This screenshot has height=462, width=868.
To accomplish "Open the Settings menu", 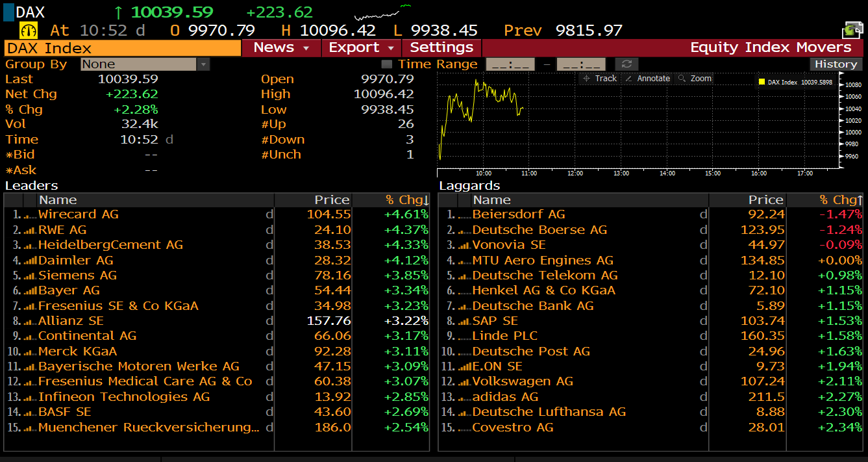I will 441,47.
